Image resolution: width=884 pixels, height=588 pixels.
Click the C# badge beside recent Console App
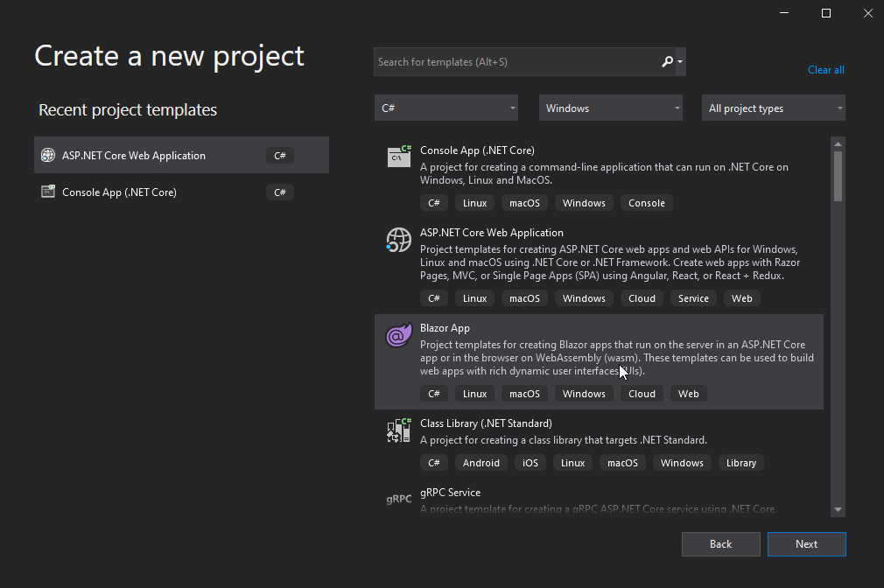click(x=279, y=192)
